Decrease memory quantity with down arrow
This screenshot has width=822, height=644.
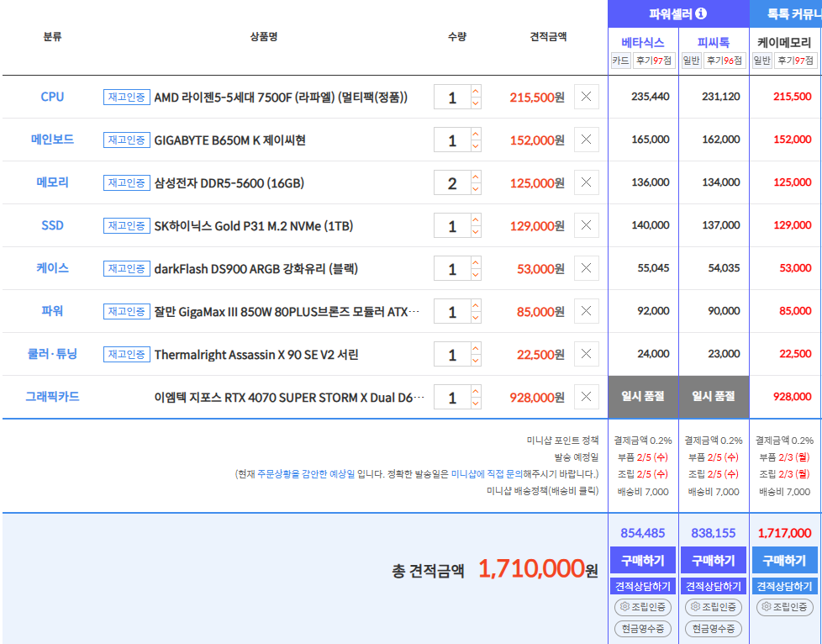tap(476, 189)
